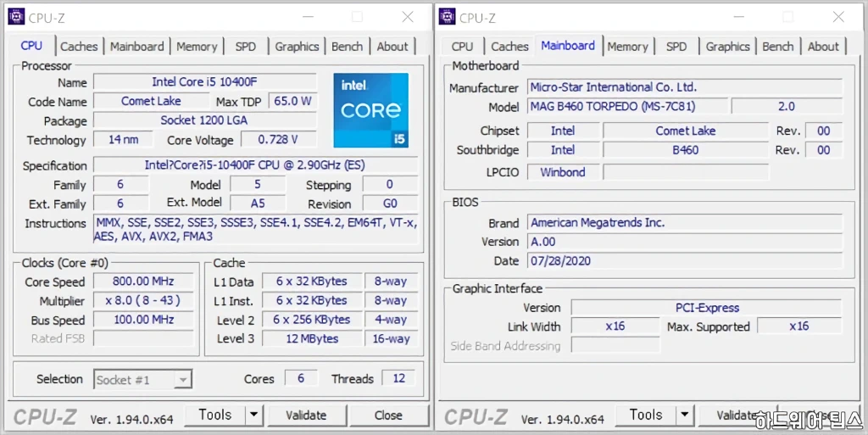Click the processor Name field Intel Core i5 10400F

tap(205, 82)
